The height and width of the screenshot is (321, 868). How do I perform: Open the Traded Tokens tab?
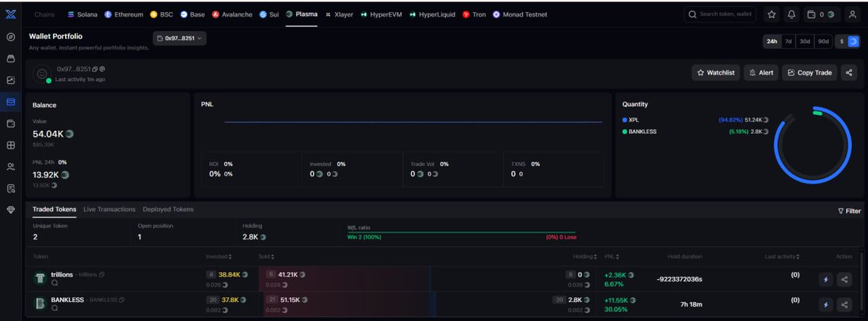[x=54, y=209]
